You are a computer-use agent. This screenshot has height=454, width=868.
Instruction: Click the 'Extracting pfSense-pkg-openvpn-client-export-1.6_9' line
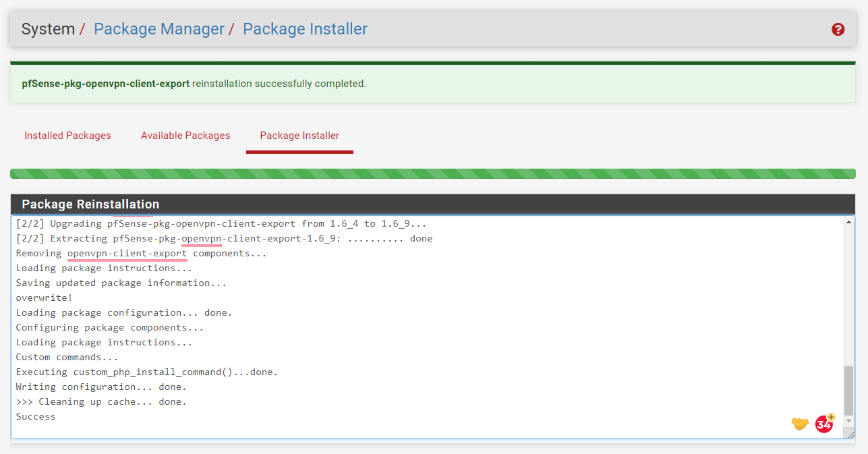click(224, 238)
